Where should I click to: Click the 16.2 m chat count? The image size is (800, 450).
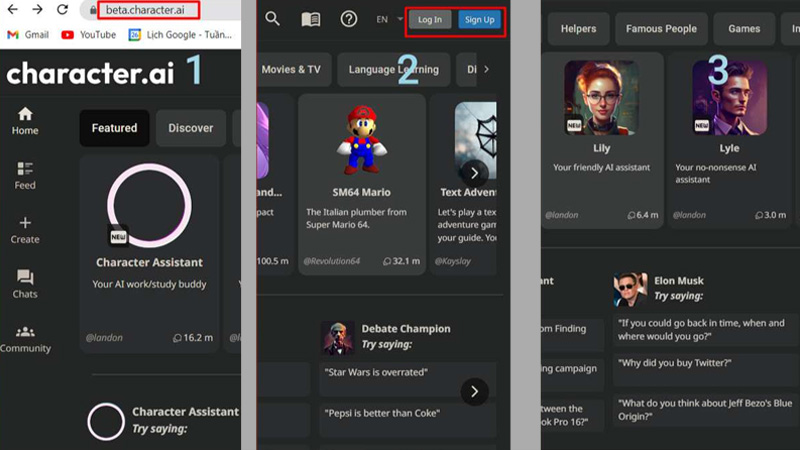193,338
